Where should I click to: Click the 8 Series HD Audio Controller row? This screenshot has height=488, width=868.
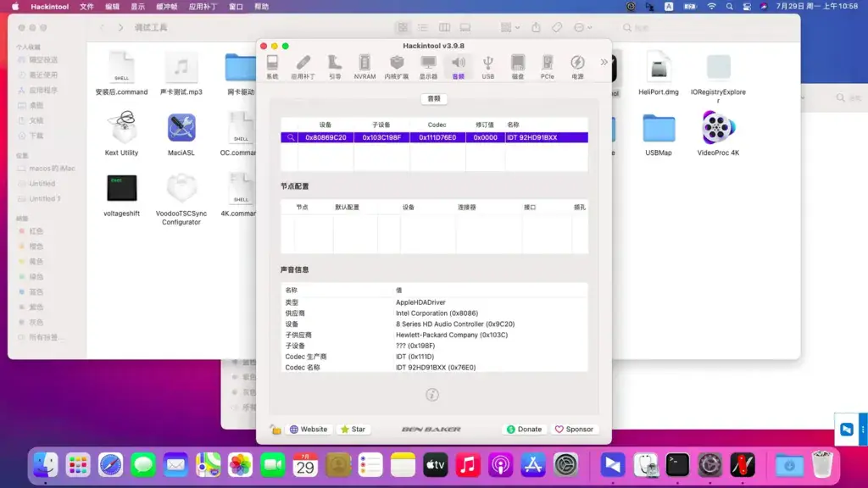[x=434, y=324]
